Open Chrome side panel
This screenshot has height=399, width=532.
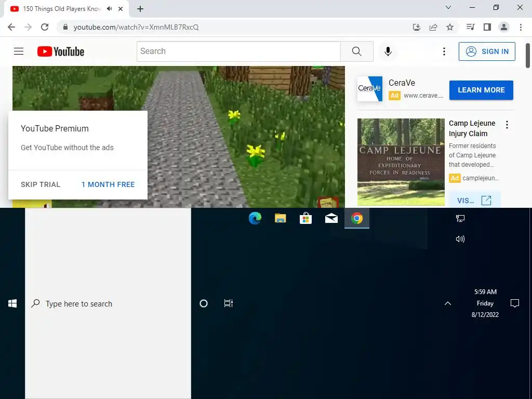coord(487,27)
